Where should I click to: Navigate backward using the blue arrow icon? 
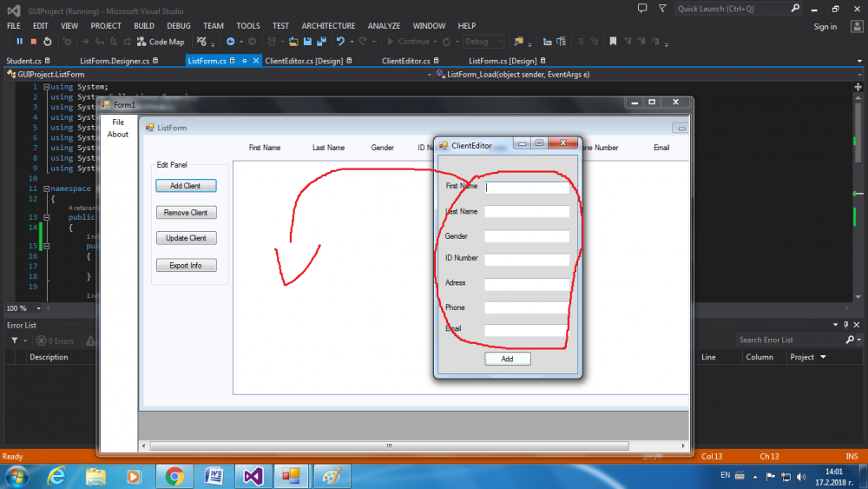tap(230, 42)
